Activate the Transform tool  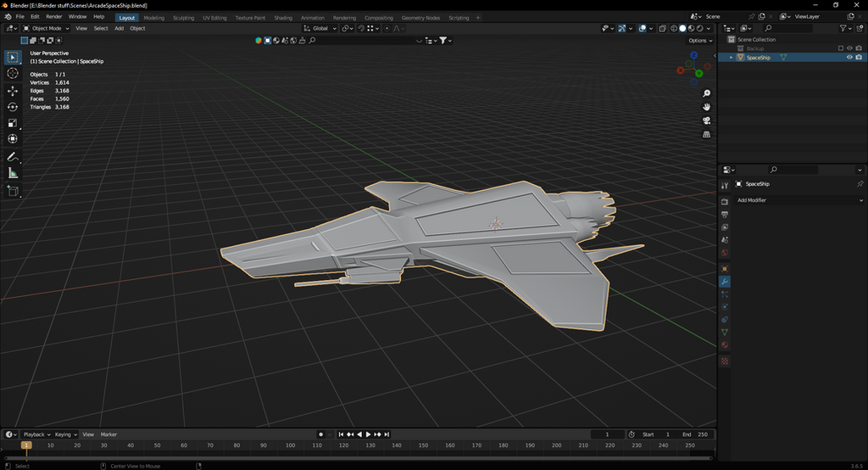[13, 139]
